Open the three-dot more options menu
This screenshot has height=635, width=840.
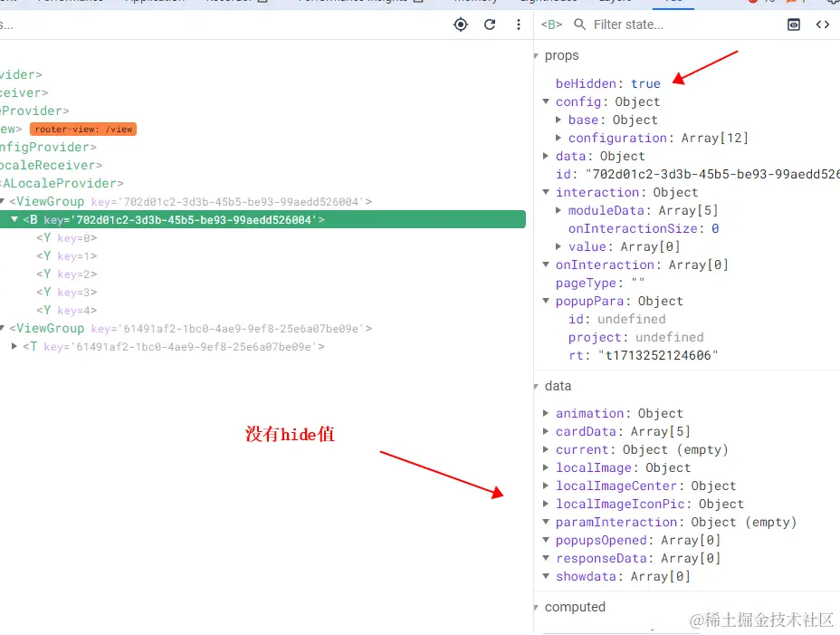(x=518, y=24)
